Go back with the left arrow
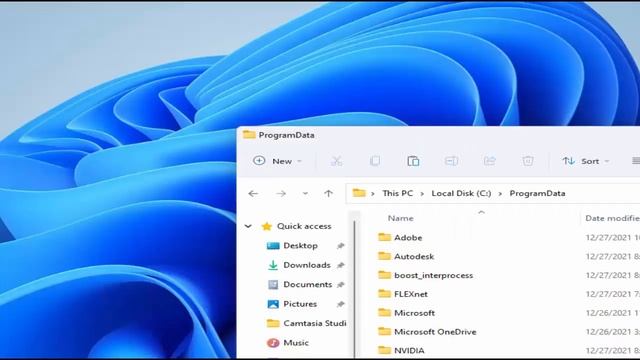Viewport: 640px width, 360px height. [253, 193]
